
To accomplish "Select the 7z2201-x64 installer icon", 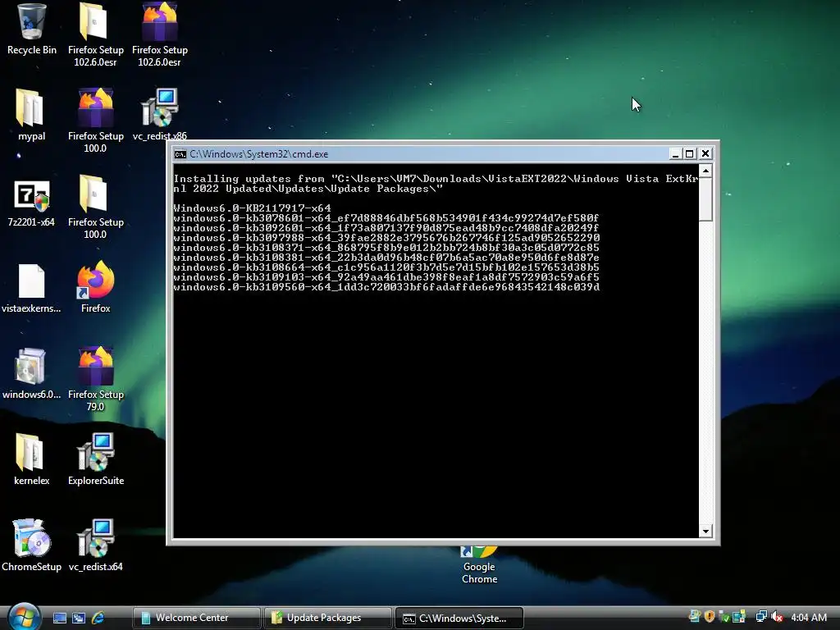I will point(31,203).
